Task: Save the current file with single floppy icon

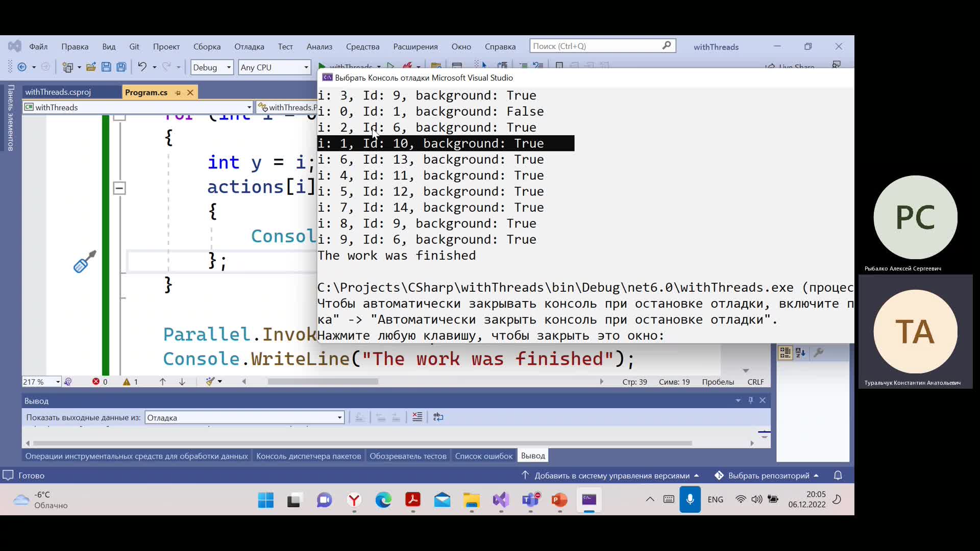Action: 106,67
